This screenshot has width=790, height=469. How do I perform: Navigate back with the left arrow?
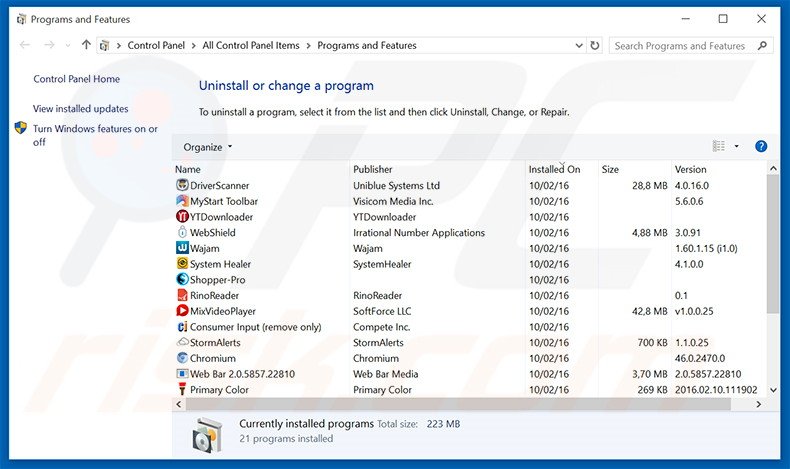click(x=25, y=45)
